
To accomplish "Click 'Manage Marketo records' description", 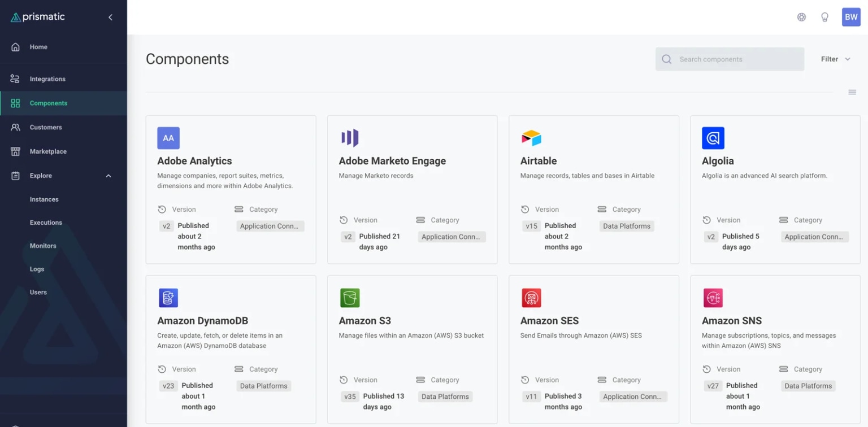I will pos(376,176).
